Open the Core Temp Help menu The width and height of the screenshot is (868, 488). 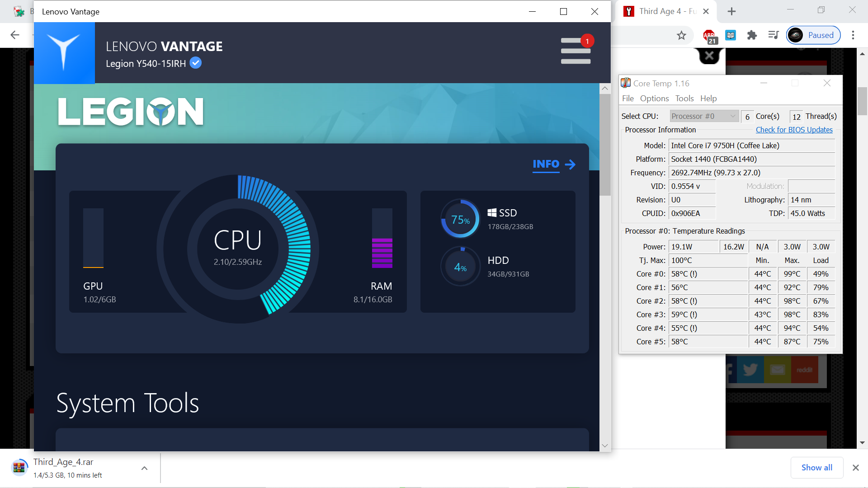[x=708, y=99]
